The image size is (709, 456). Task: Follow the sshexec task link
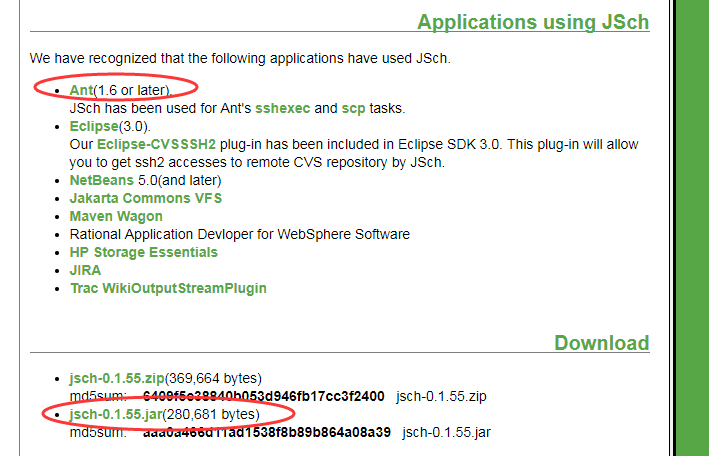(283, 108)
